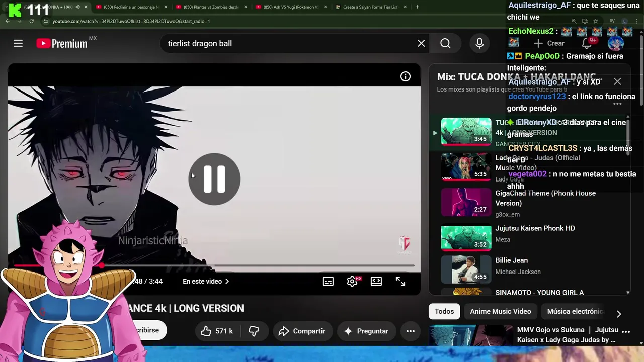Click the video info card icon
Image resolution: width=644 pixels, height=362 pixels.
click(x=405, y=76)
